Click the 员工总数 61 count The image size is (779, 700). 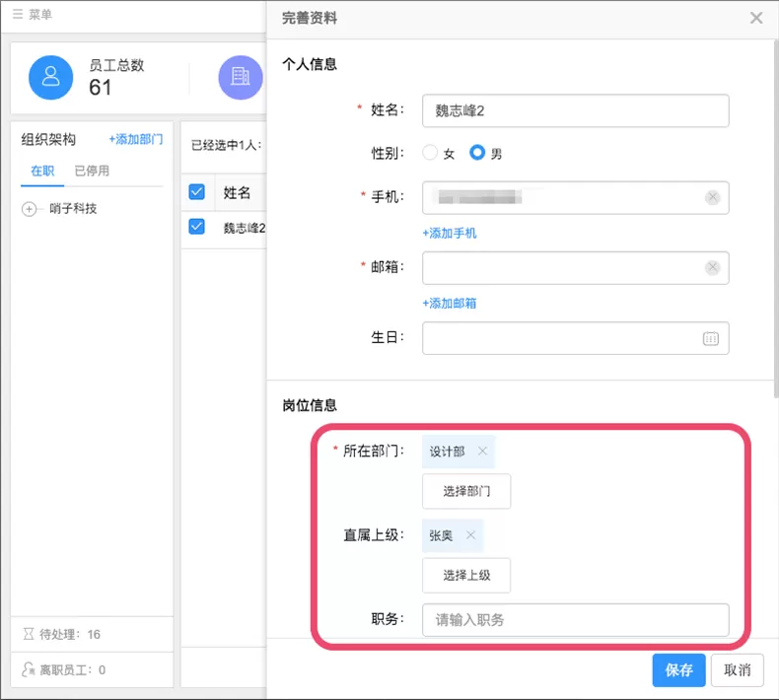pos(101,88)
